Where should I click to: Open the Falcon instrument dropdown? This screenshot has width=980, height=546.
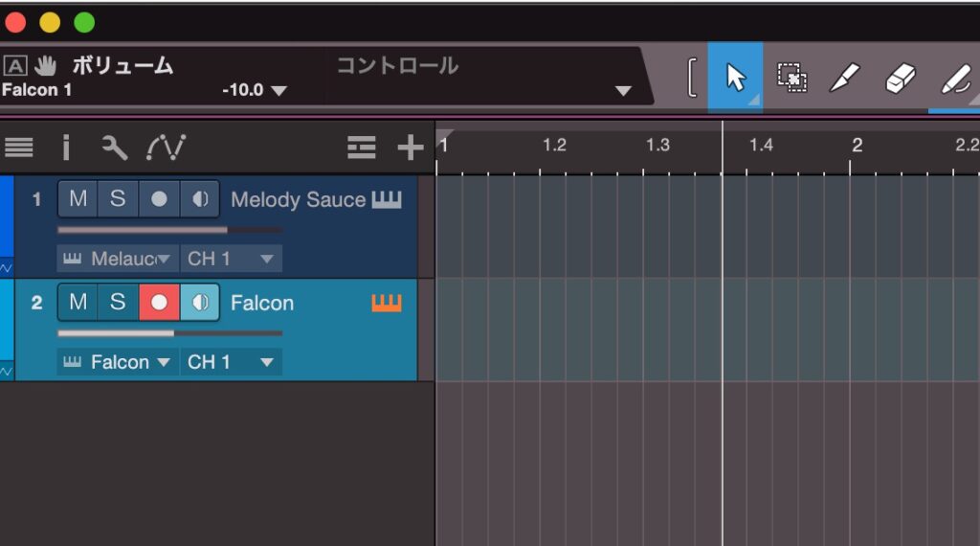click(119, 362)
